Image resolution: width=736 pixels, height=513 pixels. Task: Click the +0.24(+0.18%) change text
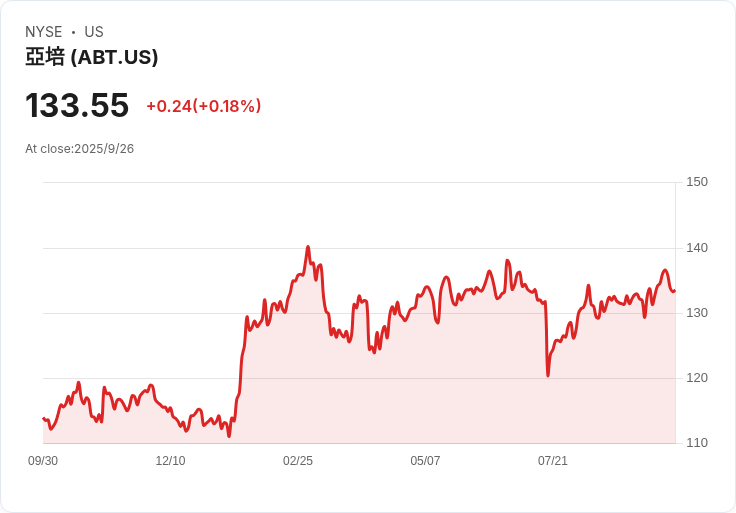pos(204,106)
